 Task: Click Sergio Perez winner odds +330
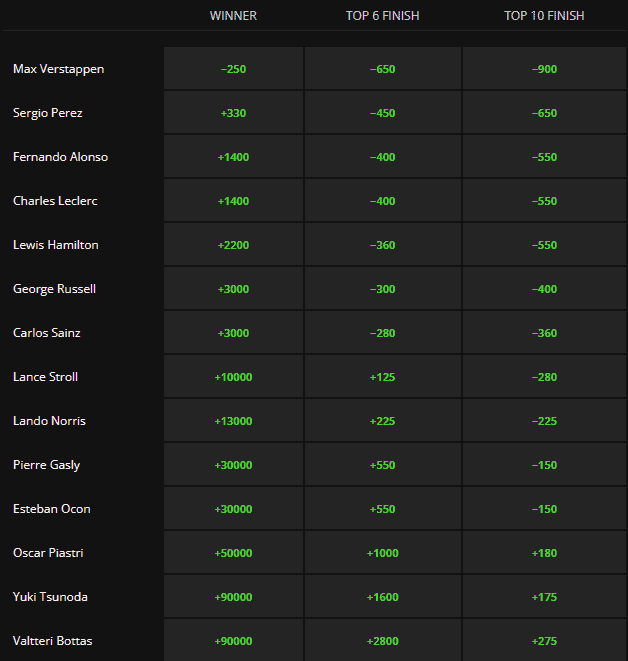pyautogui.click(x=233, y=113)
